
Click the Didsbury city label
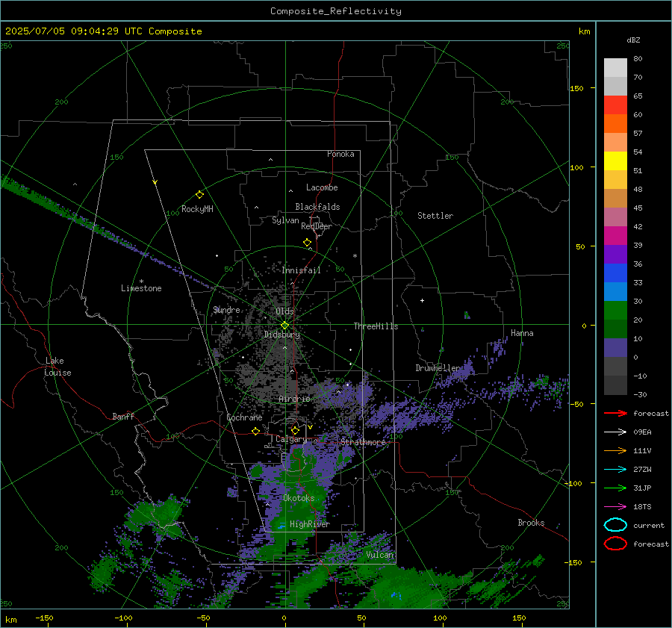(x=282, y=335)
